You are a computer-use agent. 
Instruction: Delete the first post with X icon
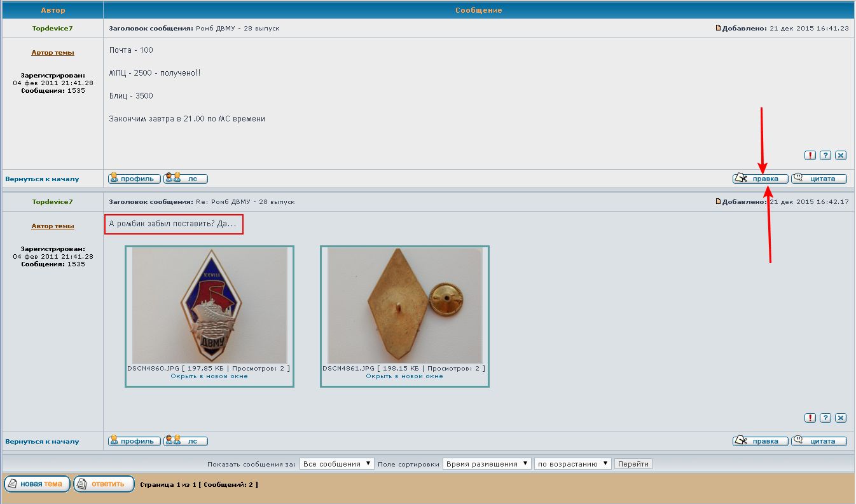841,155
